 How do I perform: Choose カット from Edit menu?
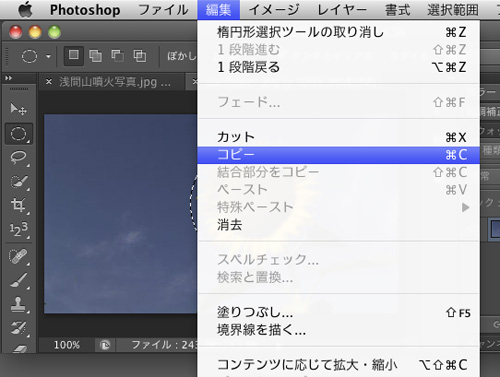point(338,137)
